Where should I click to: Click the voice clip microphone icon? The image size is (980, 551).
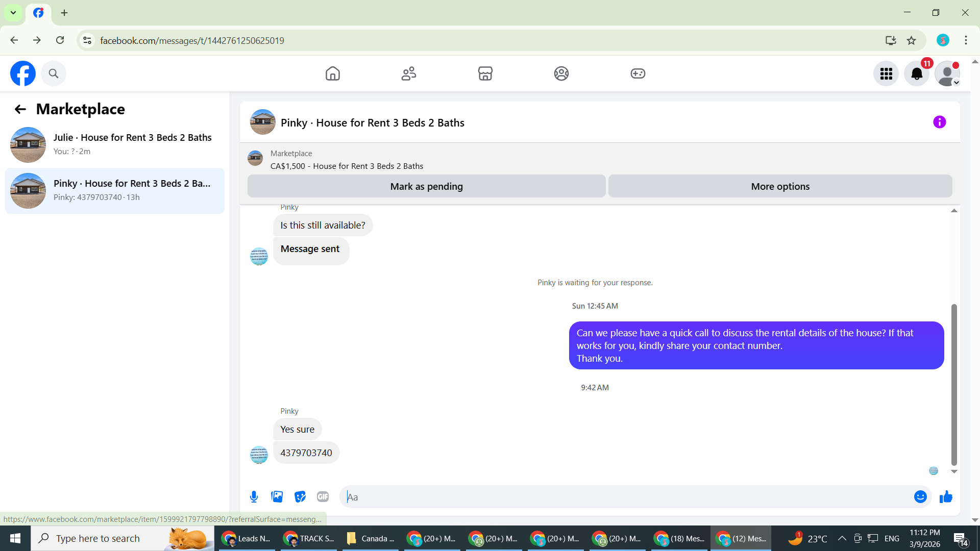coord(254,497)
